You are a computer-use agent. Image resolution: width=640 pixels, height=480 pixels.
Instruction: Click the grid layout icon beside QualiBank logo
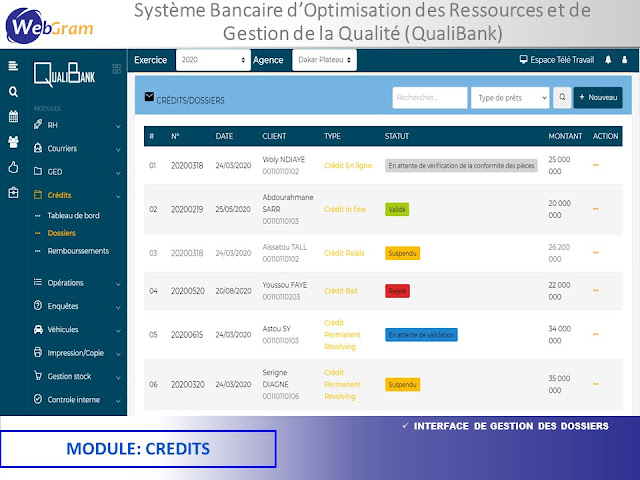117,69
